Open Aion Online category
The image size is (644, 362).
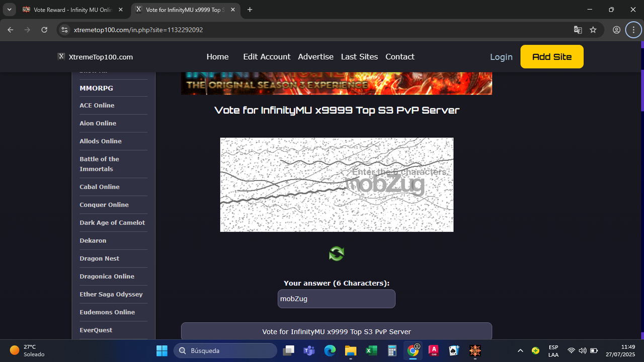(x=98, y=123)
